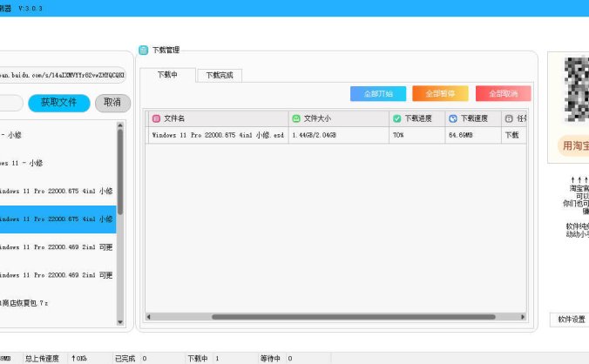The width and height of the screenshot is (589, 364).
Task: Switch to the 下载完成 tab
Action: 220,76
